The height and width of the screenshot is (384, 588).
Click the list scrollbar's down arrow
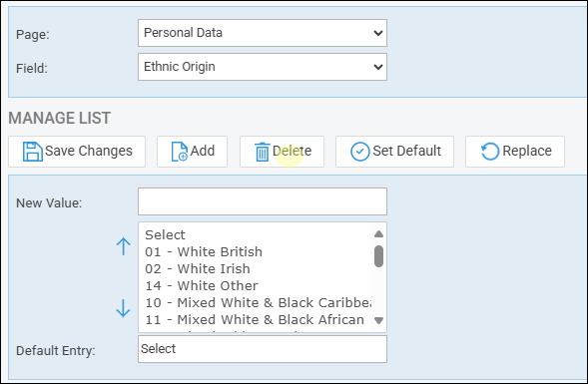tap(378, 321)
